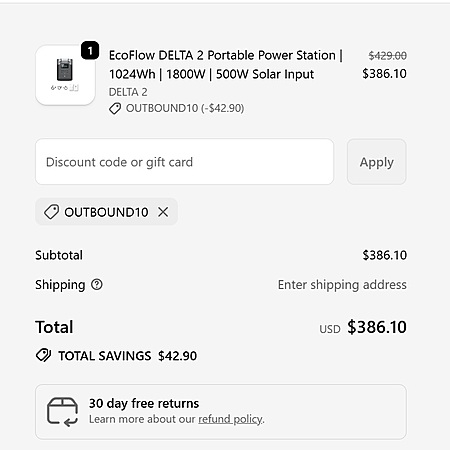Viewport: 450px width, 450px height.
Task: Click the Enter shipping address text
Action: pyautogui.click(x=342, y=285)
